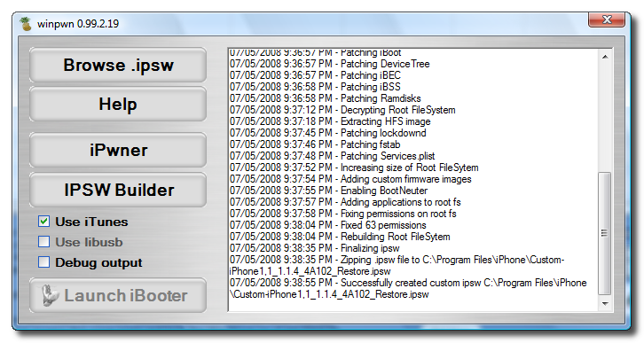This screenshot has height=343, width=644.
Task: Enable the Debug output checkbox
Action: point(44,262)
